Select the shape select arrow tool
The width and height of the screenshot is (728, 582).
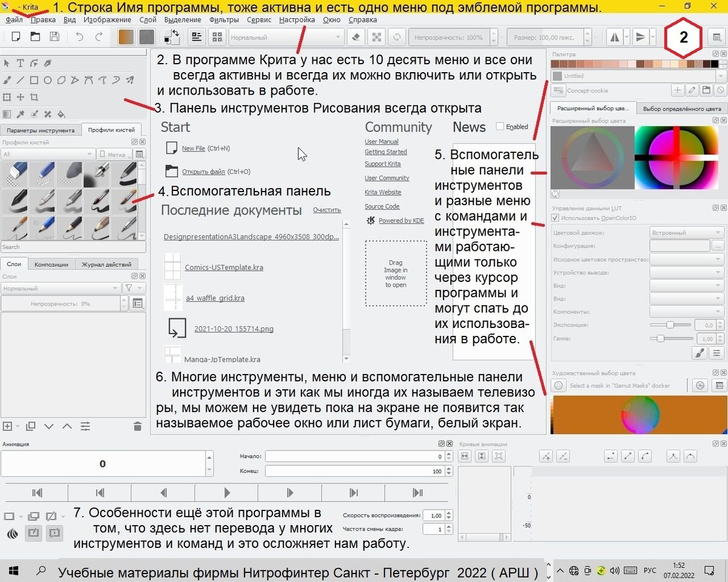(x=7, y=63)
